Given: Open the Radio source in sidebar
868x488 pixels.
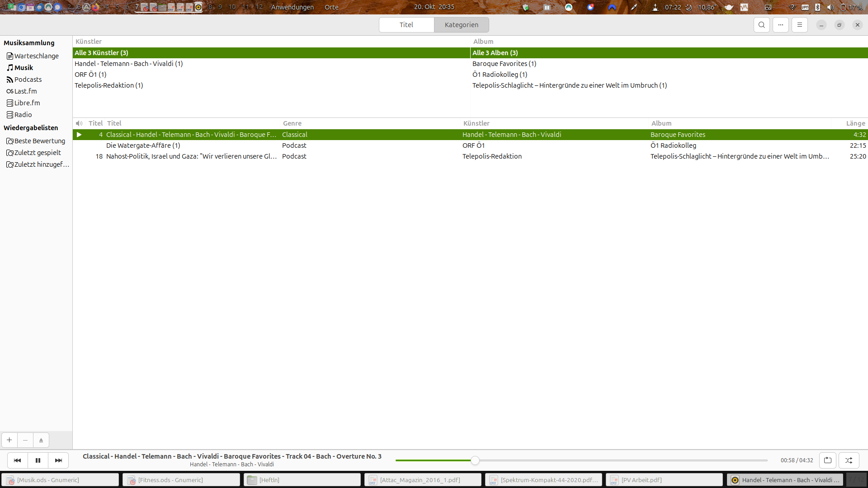Looking at the screenshot, I should tap(23, 115).
